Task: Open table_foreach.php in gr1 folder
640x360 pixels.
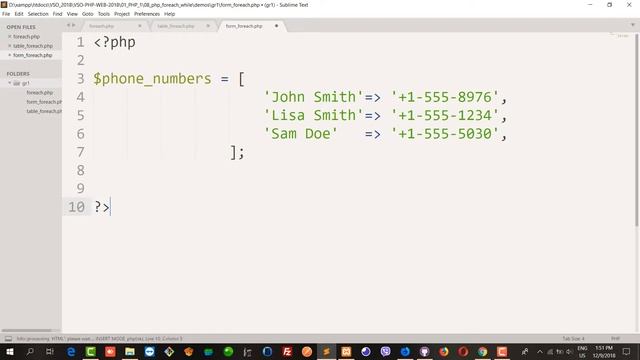Action: coord(44,111)
